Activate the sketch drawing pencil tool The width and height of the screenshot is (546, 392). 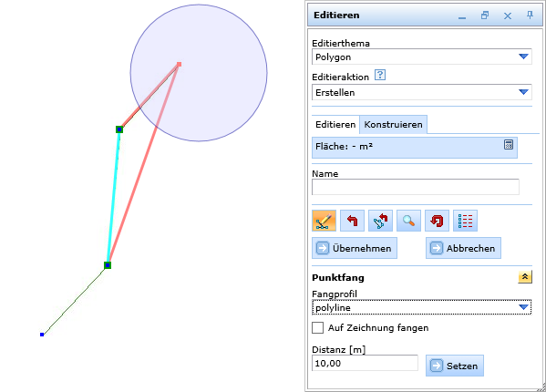324,221
